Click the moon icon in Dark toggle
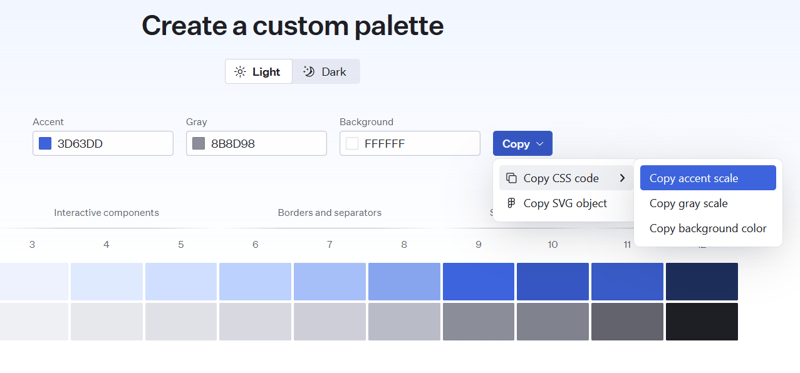Image resolution: width=800 pixels, height=373 pixels. [309, 71]
